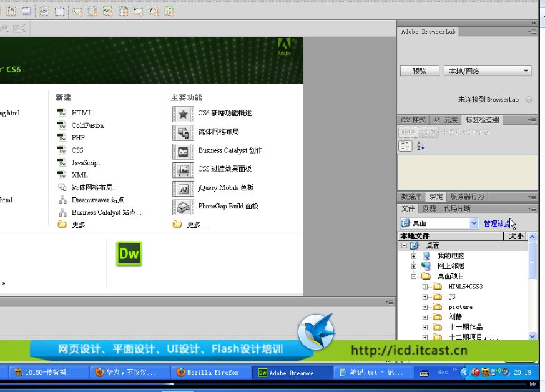The width and height of the screenshot is (545, 392).
Task: Insert a Label (abc) form element
Action: point(44,11)
